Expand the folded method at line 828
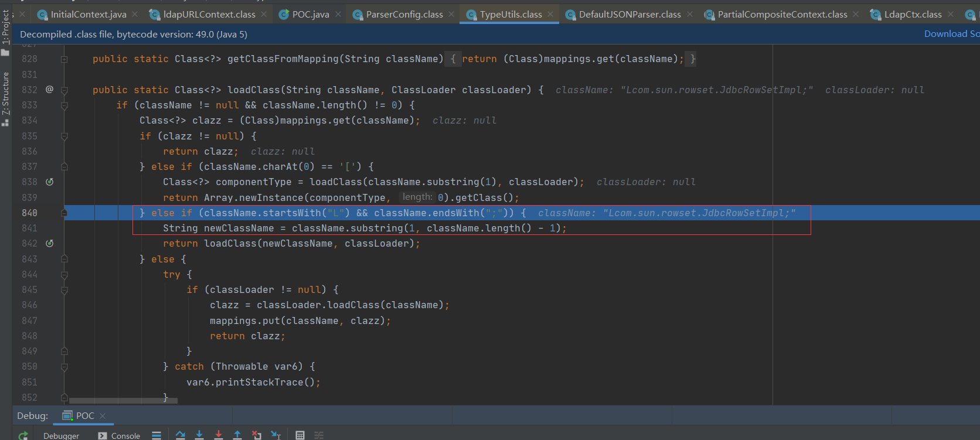 click(x=64, y=59)
